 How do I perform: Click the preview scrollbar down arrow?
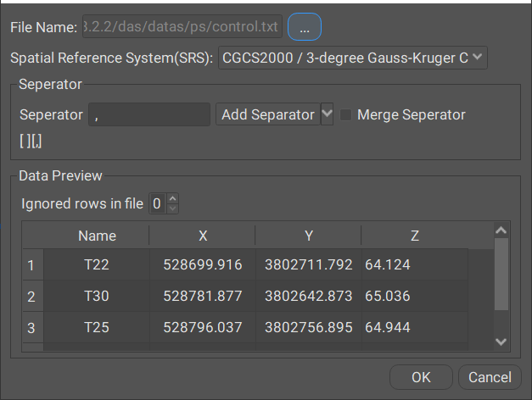pyautogui.click(x=501, y=342)
